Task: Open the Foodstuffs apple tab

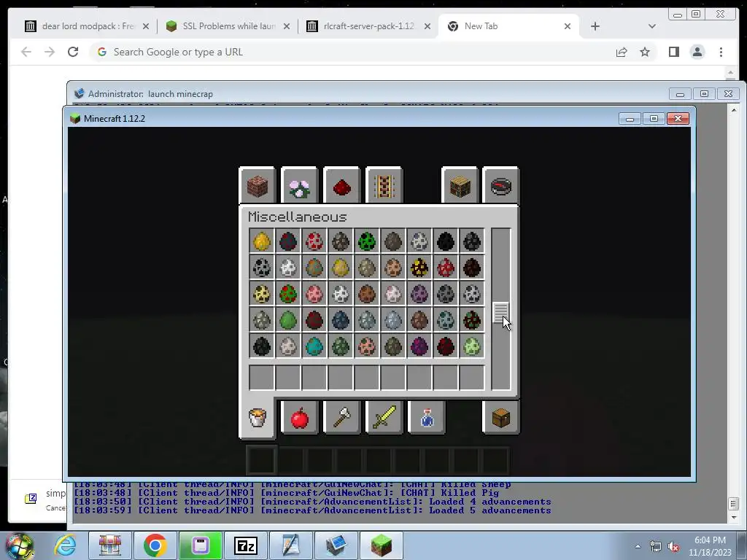Action: pyautogui.click(x=299, y=418)
